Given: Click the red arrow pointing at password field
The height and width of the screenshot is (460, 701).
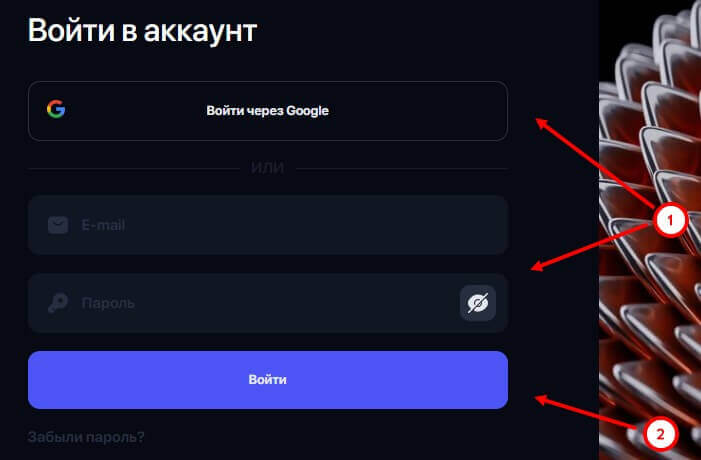Looking at the screenshot, I should tap(590, 246).
